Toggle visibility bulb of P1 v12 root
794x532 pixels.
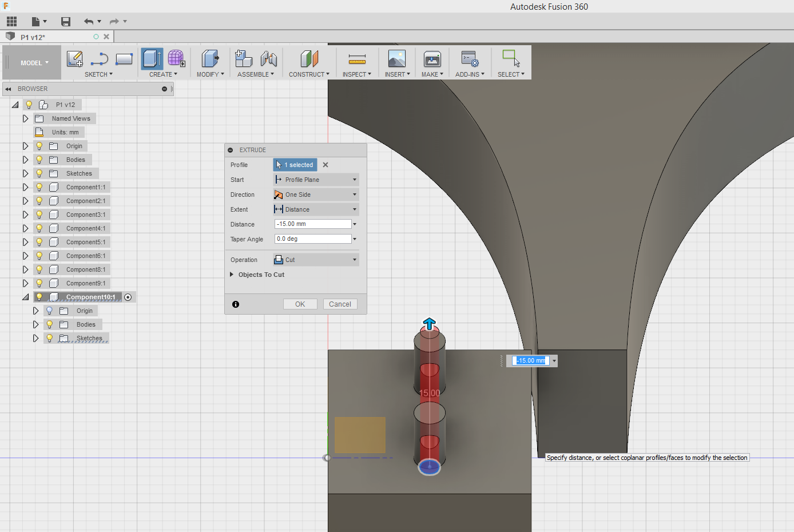[x=29, y=105]
